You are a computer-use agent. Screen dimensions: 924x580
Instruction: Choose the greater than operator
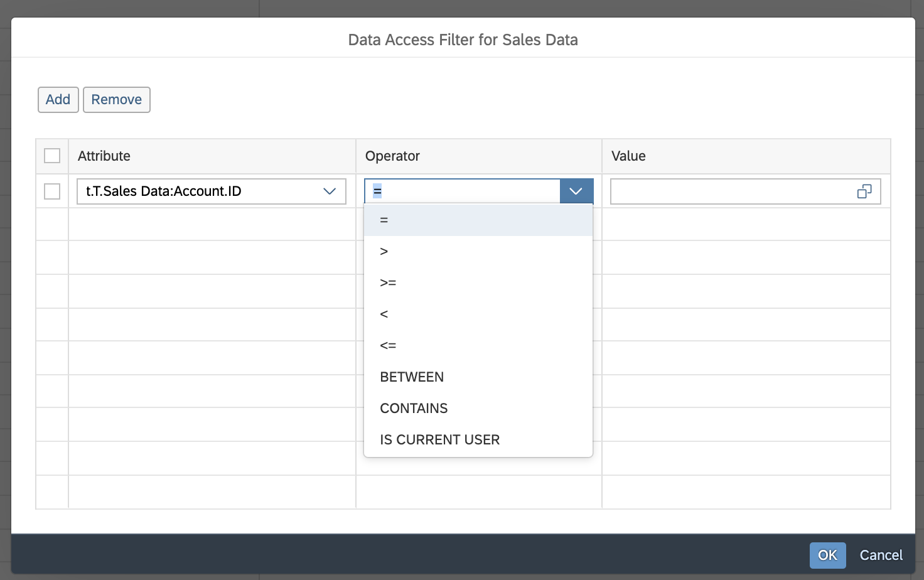(384, 252)
